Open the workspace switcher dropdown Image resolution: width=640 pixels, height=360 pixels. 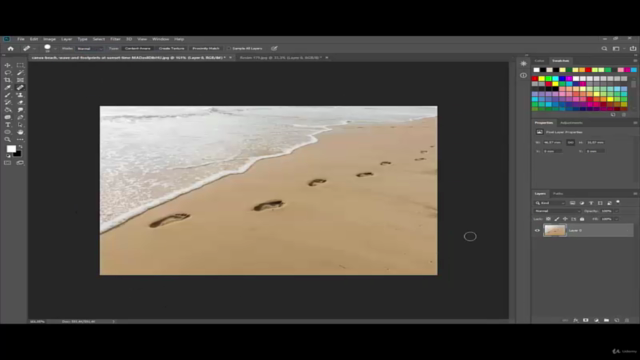pyautogui.click(x=617, y=49)
